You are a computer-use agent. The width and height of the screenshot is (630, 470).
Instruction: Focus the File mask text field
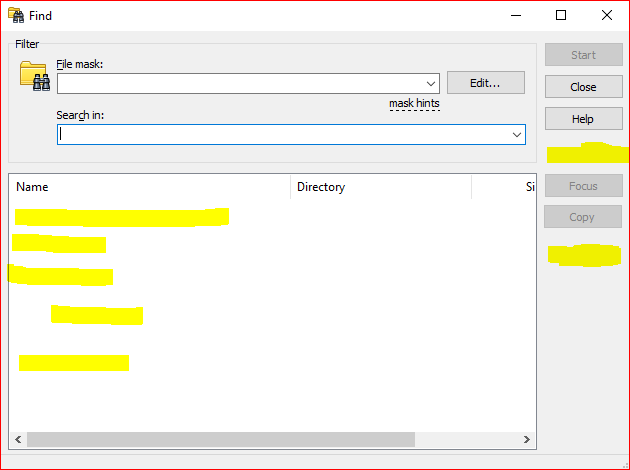(x=240, y=84)
